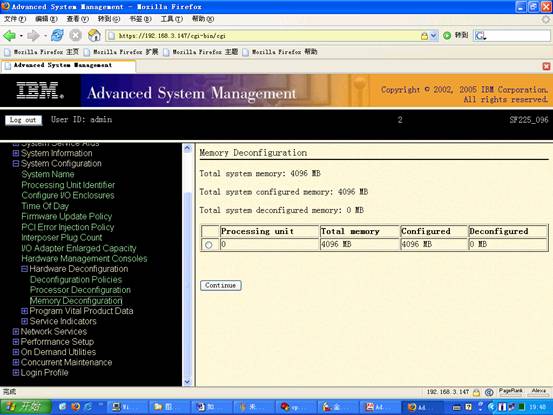The image size is (553, 415).
Task: Click the navigation pane scrollbar thumb
Action: 188,284
